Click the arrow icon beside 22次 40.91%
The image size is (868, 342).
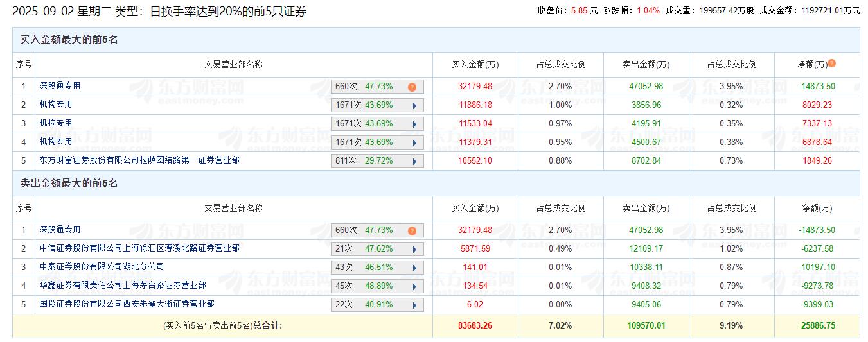414,305
